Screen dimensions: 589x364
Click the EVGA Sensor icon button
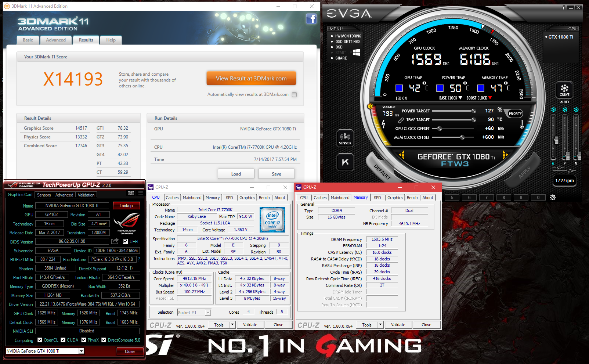[345, 138]
